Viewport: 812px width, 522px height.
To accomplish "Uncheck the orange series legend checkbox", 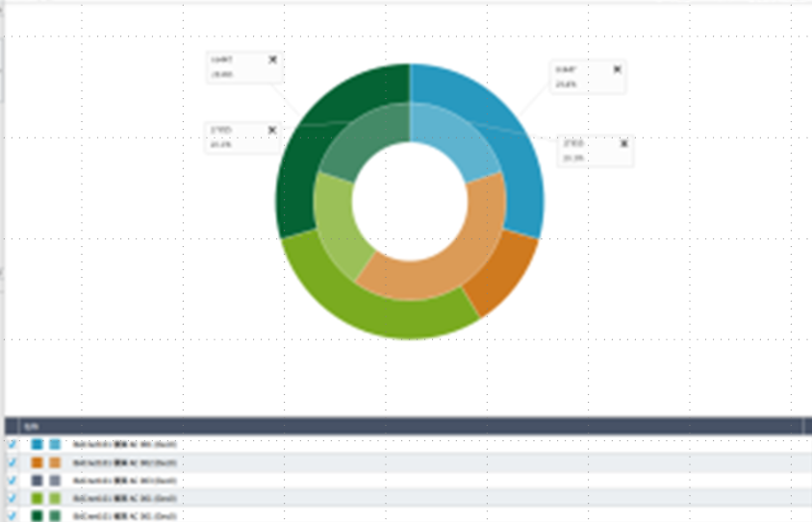I will pyautogui.click(x=13, y=462).
